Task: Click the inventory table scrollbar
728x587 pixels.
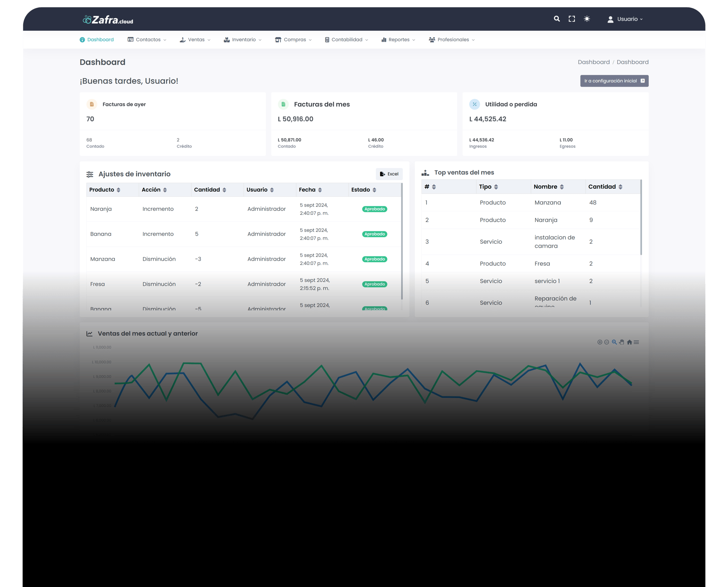Action: point(402,241)
